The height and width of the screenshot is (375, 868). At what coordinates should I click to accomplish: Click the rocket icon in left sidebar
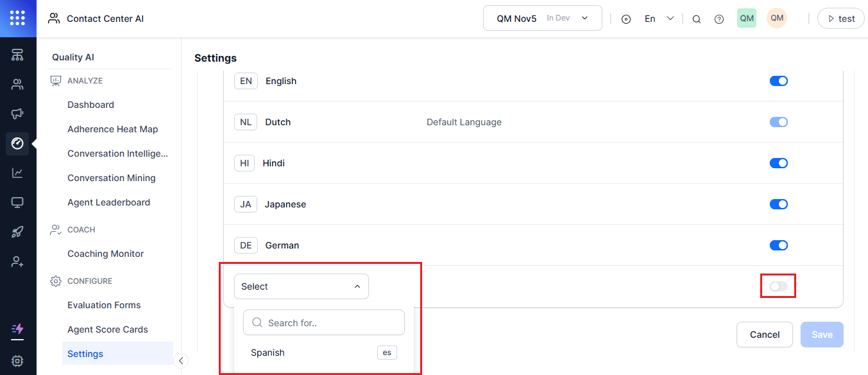(x=17, y=232)
